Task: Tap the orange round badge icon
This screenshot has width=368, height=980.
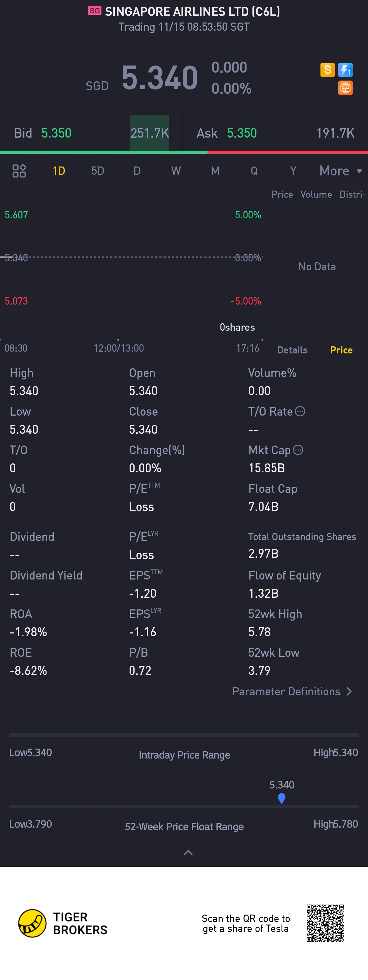Action: pyautogui.click(x=345, y=88)
